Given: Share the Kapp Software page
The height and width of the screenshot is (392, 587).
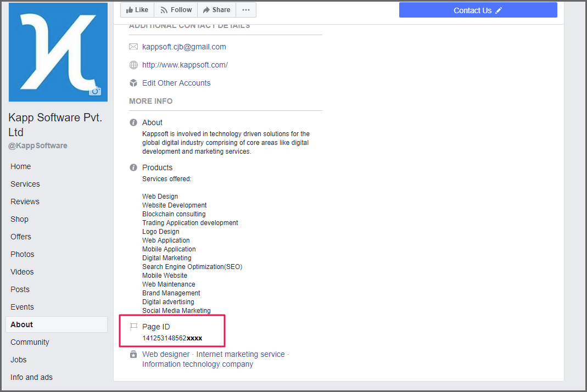Looking at the screenshot, I should 216,10.
